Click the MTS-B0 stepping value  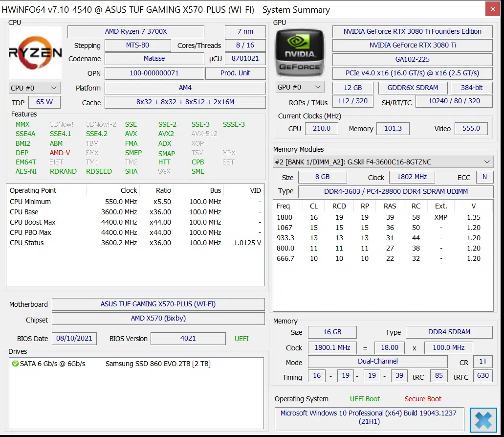pyautogui.click(x=137, y=46)
